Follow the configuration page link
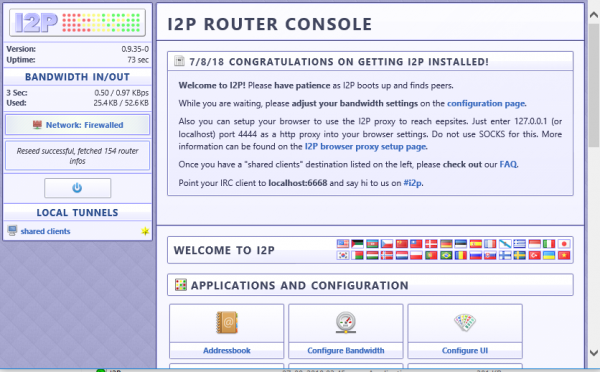Screen dimensions: 600x372 coord(486,103)
